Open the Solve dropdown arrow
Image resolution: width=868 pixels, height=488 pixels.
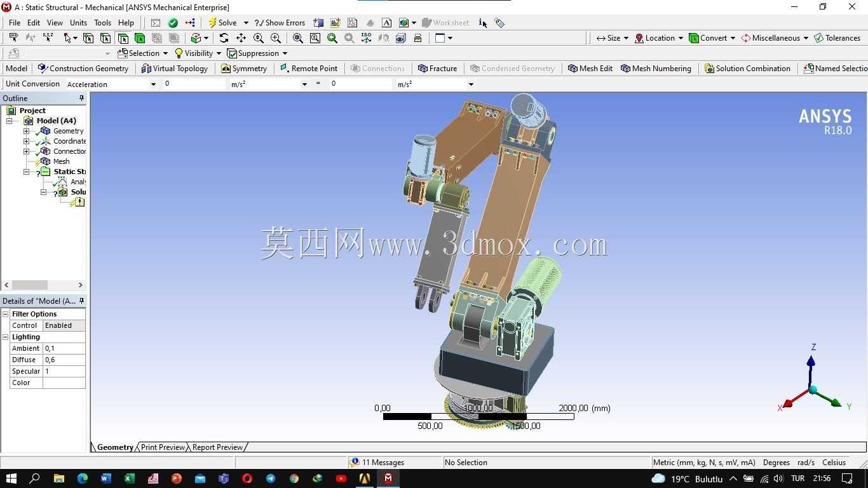coord(246,23)
